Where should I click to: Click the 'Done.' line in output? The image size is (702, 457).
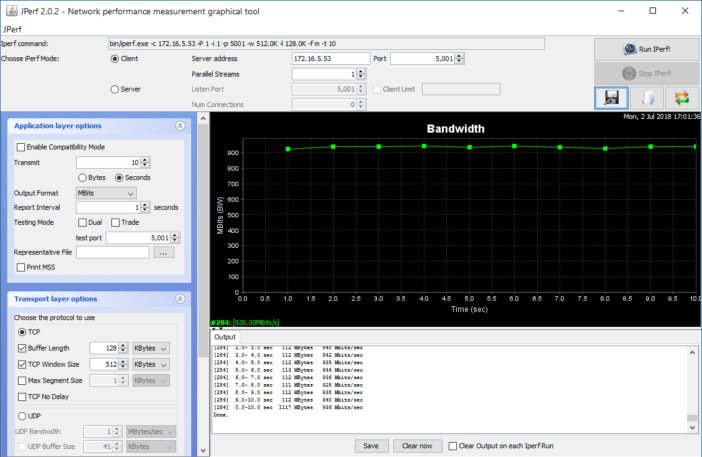221,415
